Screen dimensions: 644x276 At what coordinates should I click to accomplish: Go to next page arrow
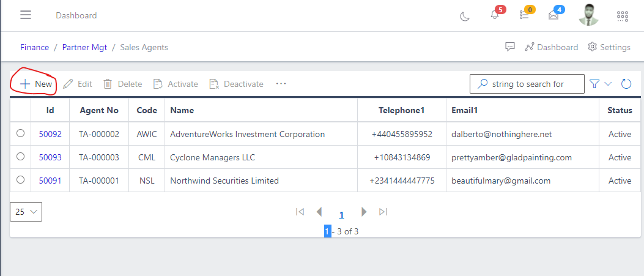coord(364,212)
